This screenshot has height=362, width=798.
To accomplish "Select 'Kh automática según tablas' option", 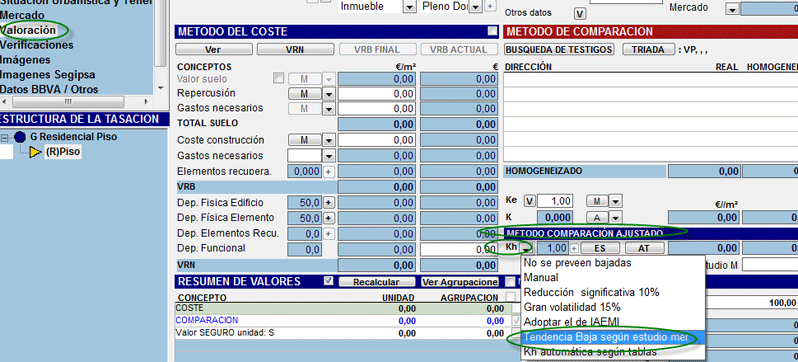I will pos(612,352).
